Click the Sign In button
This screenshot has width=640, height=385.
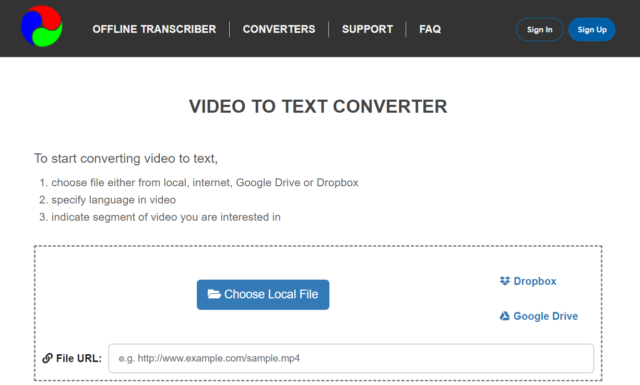tap(539, 29)
